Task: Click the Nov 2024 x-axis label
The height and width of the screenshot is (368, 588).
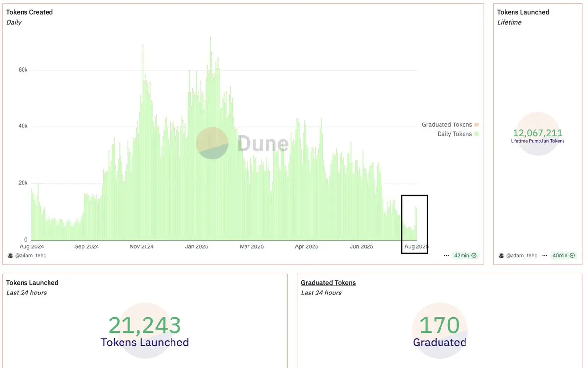Action: (x=142, y=247)
